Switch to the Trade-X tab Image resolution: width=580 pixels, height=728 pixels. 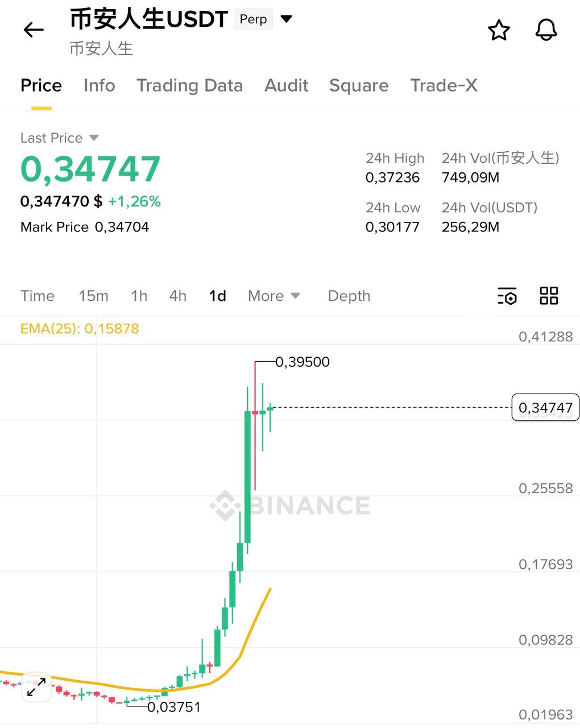tap(444, 85)
